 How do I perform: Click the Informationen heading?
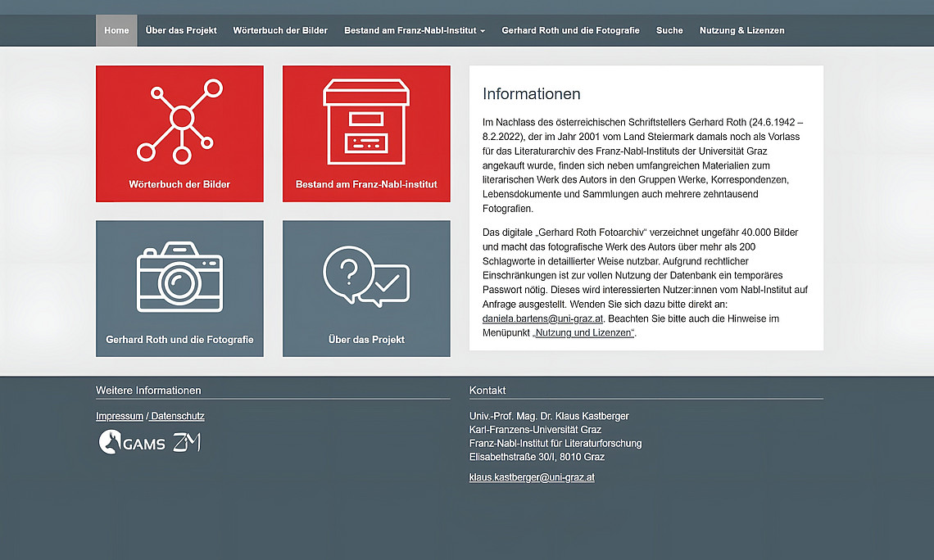pos(532,94)
